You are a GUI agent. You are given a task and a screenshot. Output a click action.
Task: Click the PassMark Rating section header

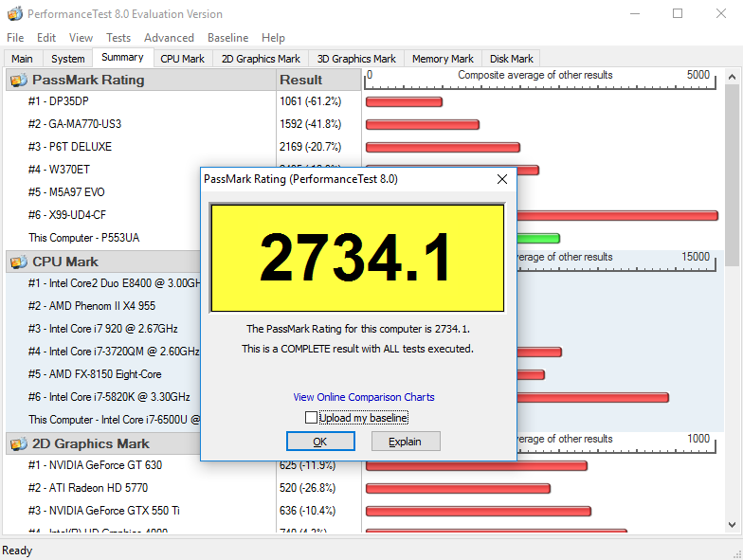[x=140, y=80]
